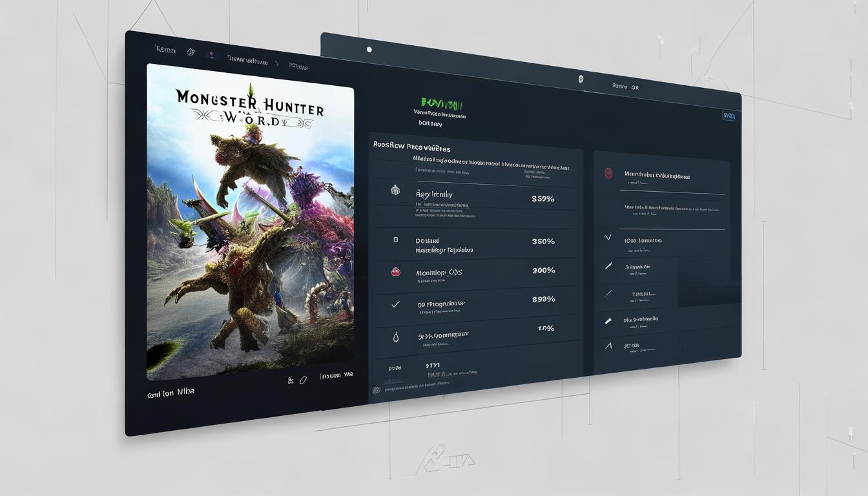The image size is (868, 496).
Task: Click the small red and blue icon in the top bar
Action: pyautogui.click(x=211, y=56)
